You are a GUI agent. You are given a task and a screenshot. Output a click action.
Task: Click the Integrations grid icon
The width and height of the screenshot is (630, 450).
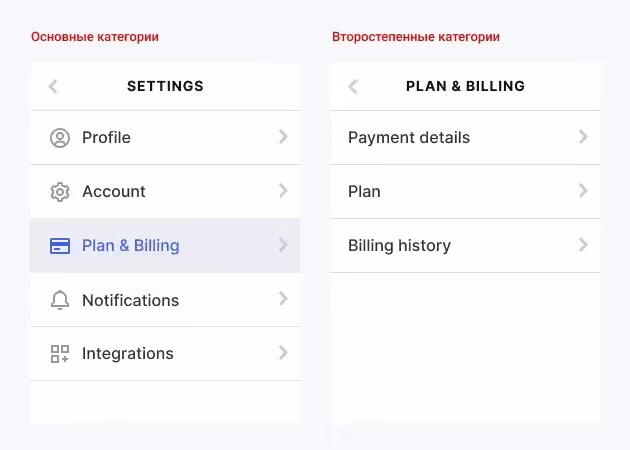click(60, 354)
